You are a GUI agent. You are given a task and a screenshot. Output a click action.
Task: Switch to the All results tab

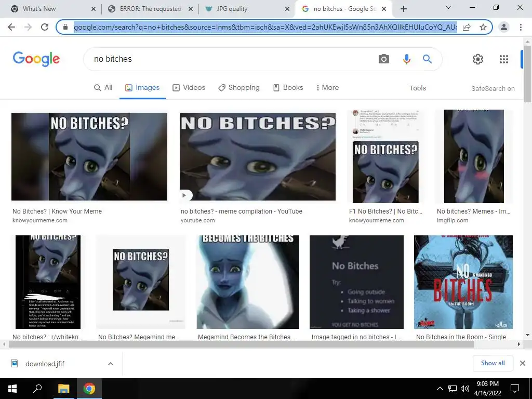click(x=103, y=87)
